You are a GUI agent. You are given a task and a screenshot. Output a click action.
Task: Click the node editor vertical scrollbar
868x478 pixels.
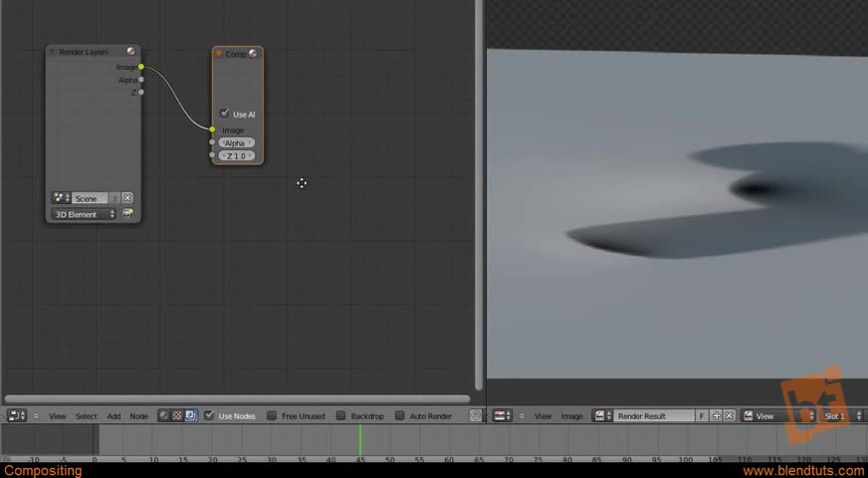tap(479, 195)
